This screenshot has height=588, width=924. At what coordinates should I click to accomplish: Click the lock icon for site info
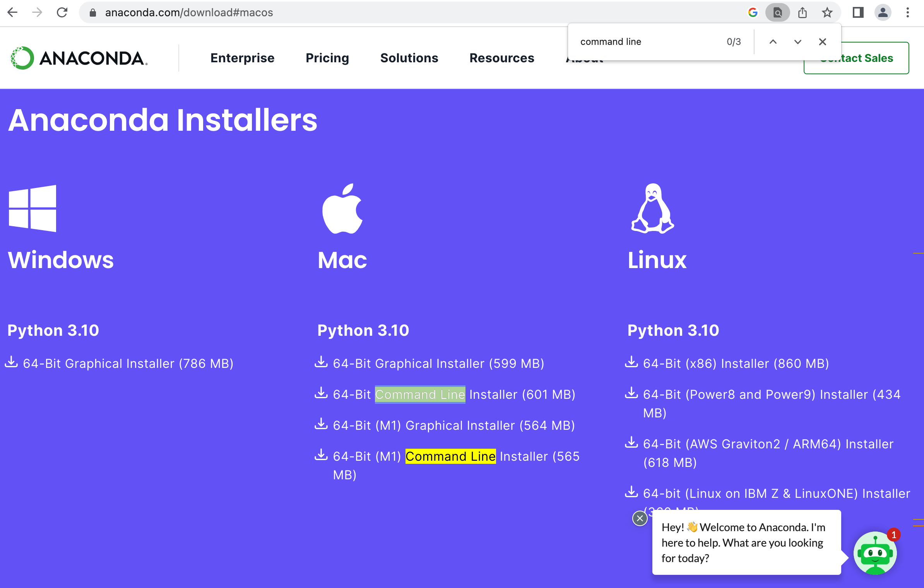pyautogui.click(x=92, y=13)
